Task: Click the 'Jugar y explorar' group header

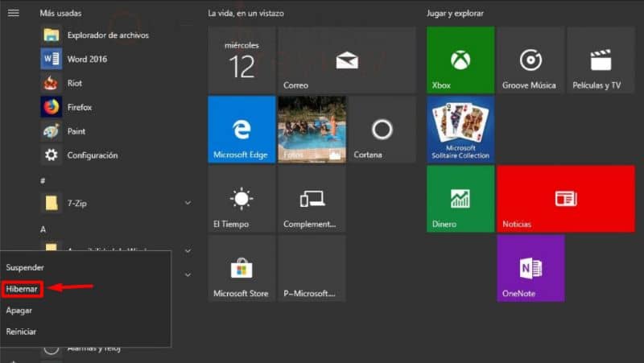Action: pyautogui.click(x=455, y=13)
